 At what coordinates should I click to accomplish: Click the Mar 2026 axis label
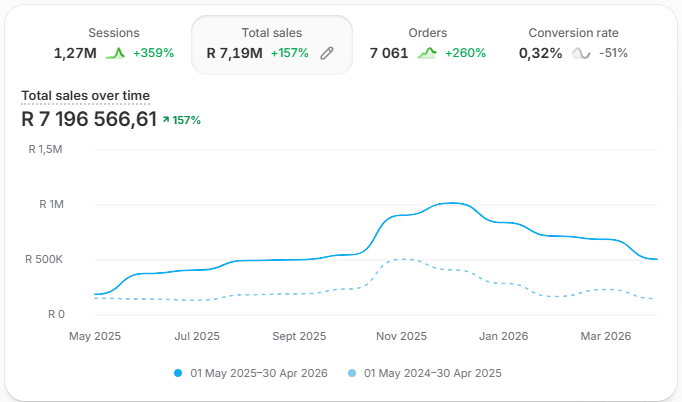coord(606,336)
